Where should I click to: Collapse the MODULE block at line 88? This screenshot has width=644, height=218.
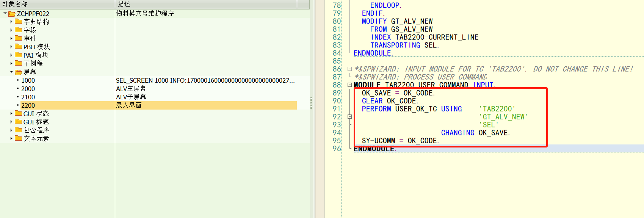point(349,85)
